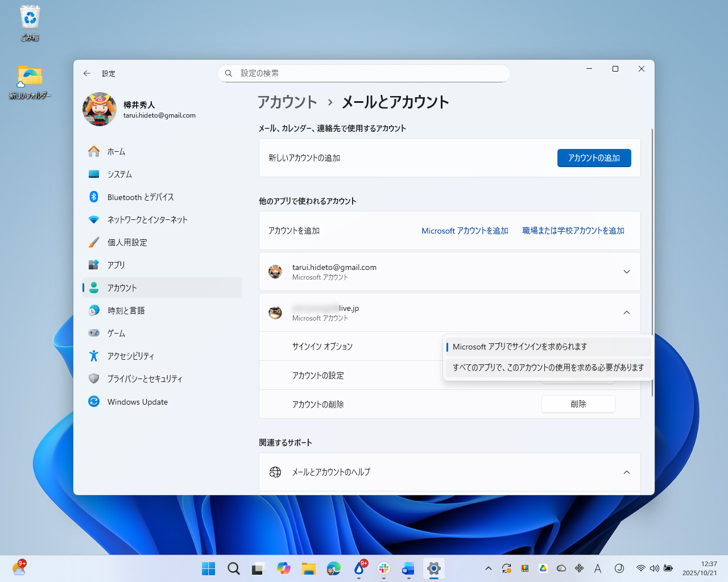The height and width of the screenshot is (582, 728).
Task: Select the すべてのアプリで使用を求める option
Action: [x=548, y=368]
